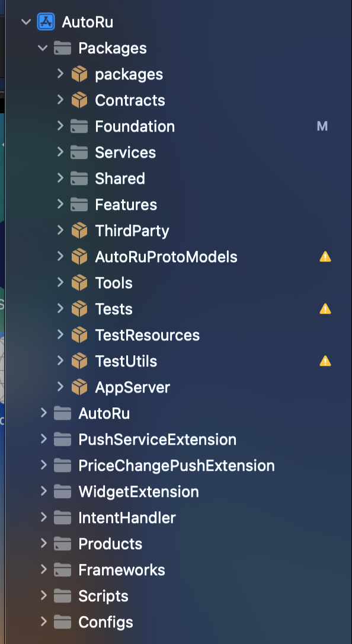Click the AutoRu Xcode project icon
Viewport: 352px width, 644px height.
click(x=46, y=22)
